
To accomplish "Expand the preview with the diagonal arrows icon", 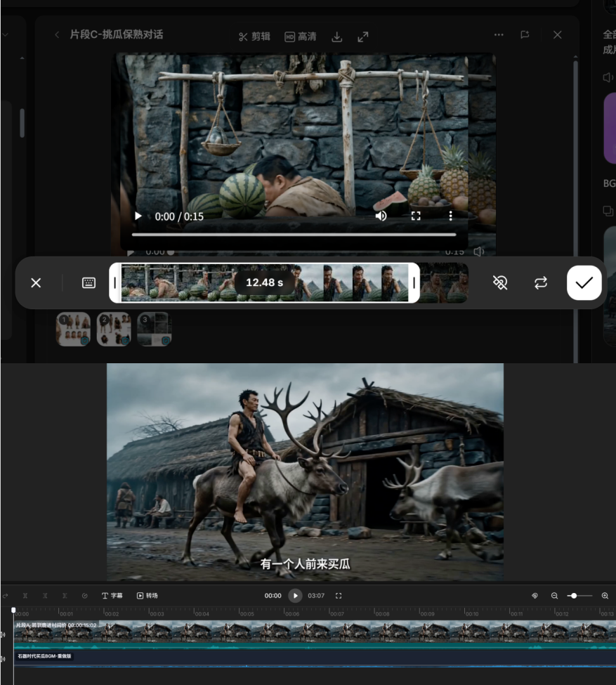I will coord(363,37).
